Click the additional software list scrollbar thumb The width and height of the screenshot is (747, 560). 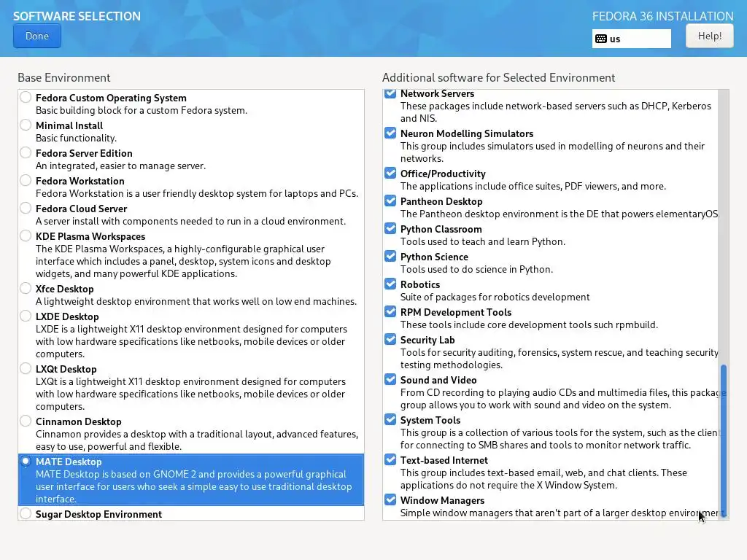tap(723, 440)
